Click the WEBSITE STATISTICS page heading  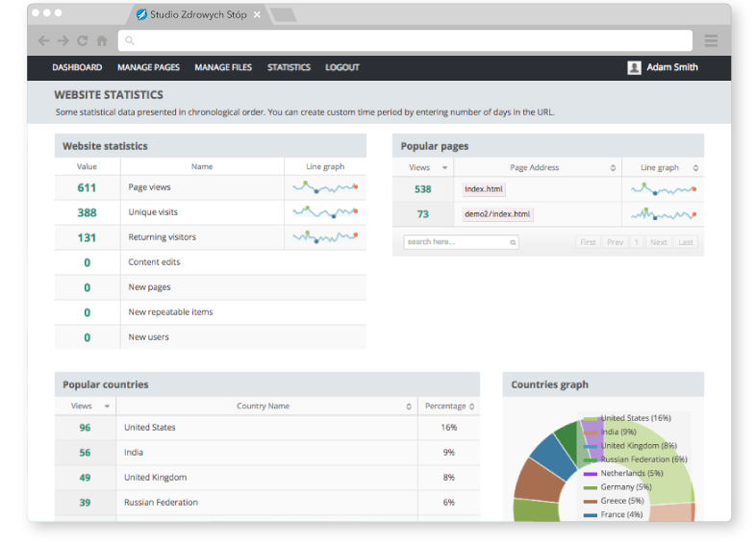[x=109, y=95]
